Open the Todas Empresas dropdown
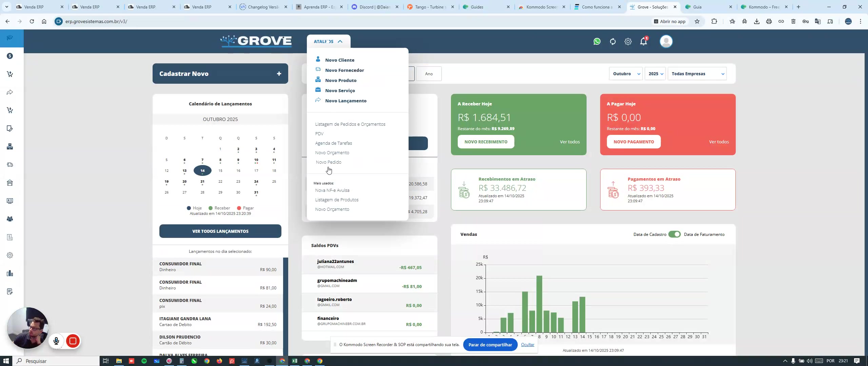 point(697,74)
